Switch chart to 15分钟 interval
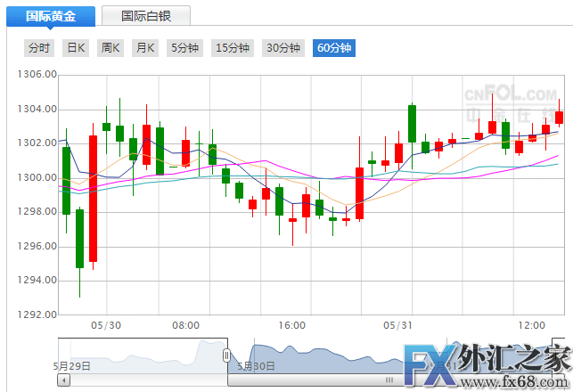 click(233, 48)
